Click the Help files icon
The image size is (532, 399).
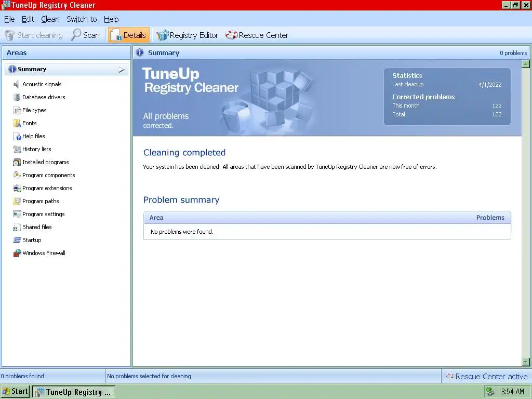click(x=17, y=137)
